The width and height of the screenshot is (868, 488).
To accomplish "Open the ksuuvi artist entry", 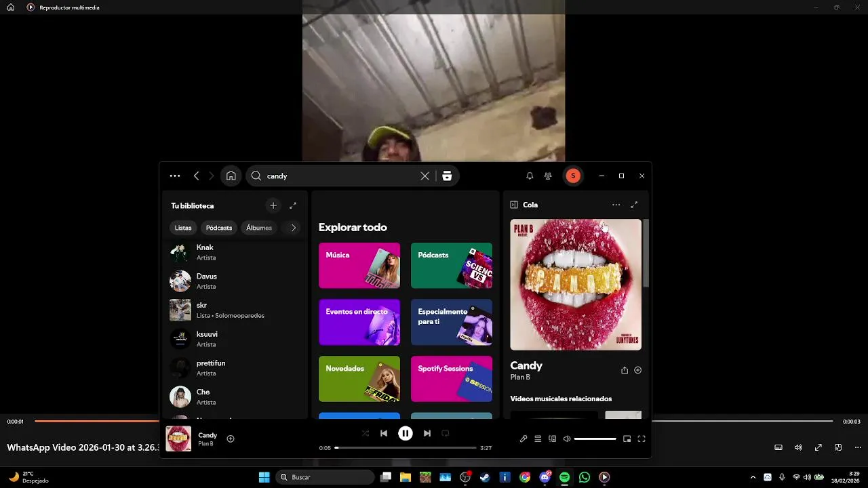I will coord(235,339).
